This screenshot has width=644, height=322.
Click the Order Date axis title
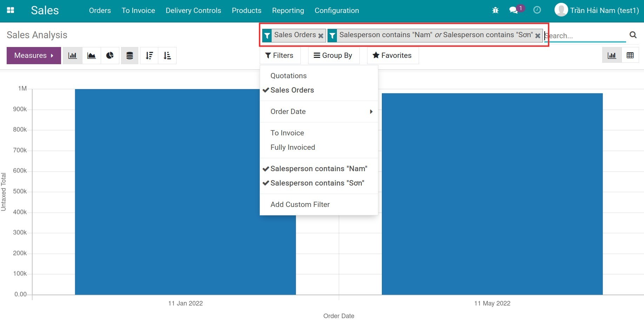click(x=339, y=316)
